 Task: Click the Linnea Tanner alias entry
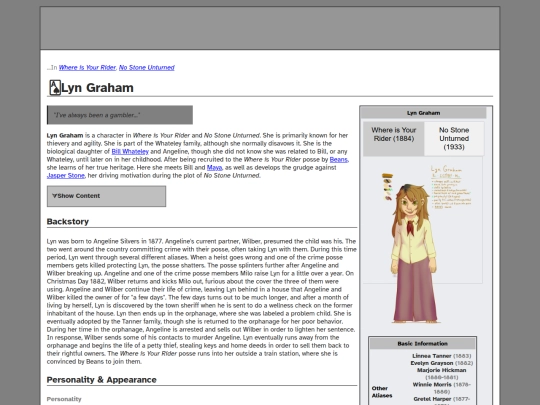pos(442,356)
